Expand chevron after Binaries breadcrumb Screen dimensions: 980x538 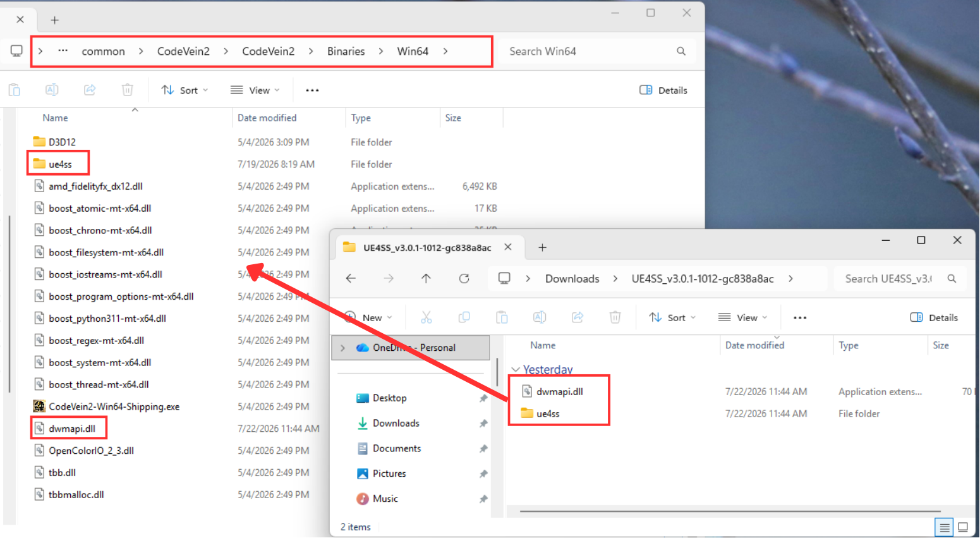381,51
